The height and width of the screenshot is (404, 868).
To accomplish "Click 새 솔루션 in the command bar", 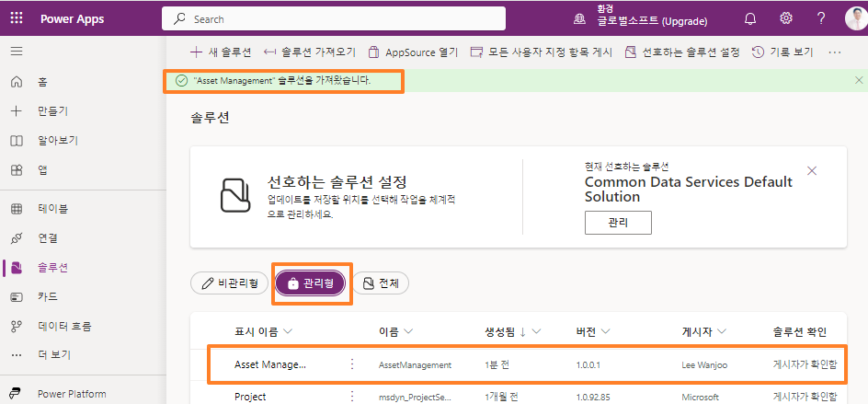I will [221, 52].
